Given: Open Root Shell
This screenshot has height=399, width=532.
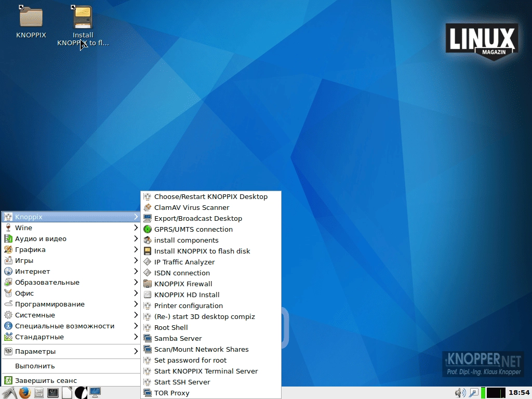Looking at the screenshot, I should coord(211,327).
